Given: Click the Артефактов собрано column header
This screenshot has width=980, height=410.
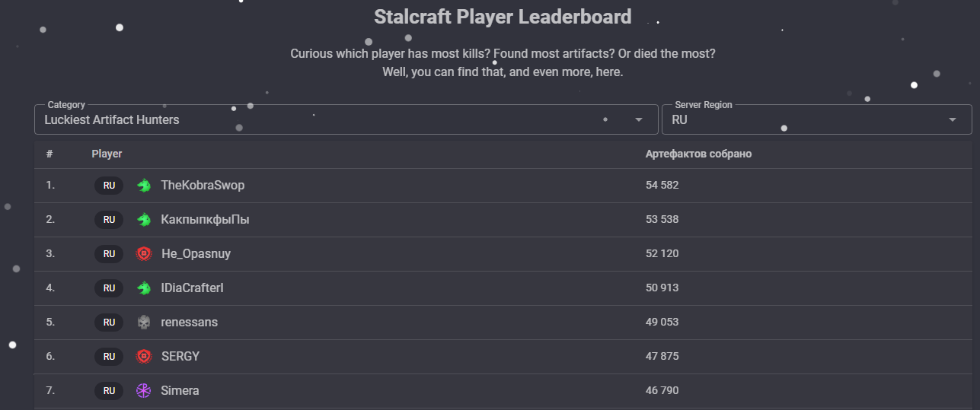Looking at the screenshot, I should (698, 154).
